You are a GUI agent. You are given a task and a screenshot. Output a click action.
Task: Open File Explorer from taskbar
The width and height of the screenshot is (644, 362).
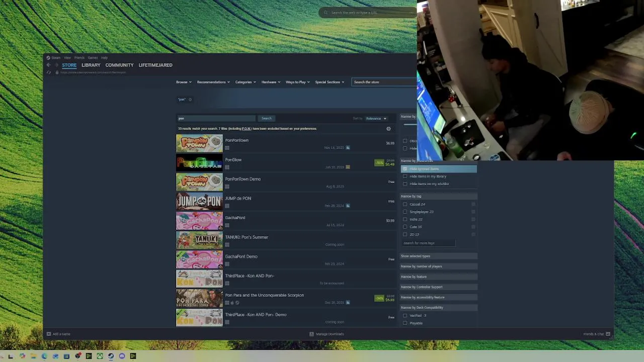pyautogui.click(x=33, y=356)
